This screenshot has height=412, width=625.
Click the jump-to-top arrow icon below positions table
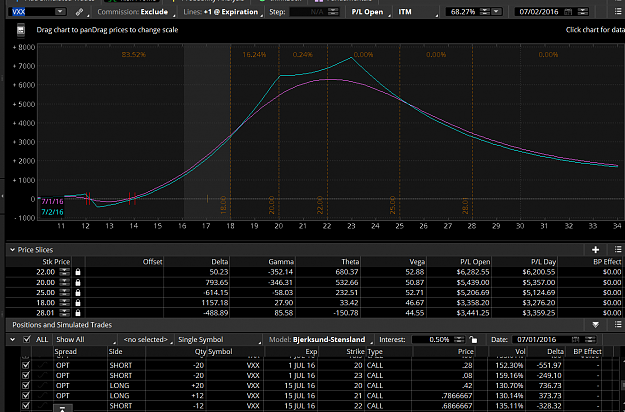(63, 408)
